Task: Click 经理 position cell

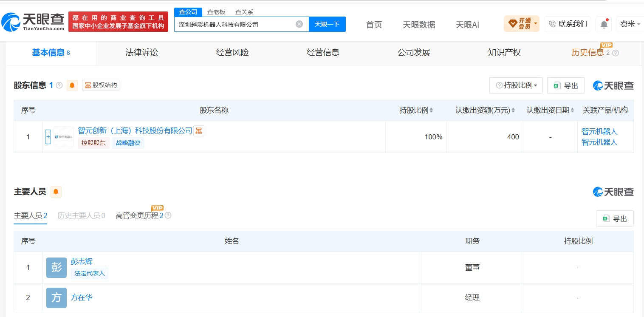Action: tap(472, 298)
